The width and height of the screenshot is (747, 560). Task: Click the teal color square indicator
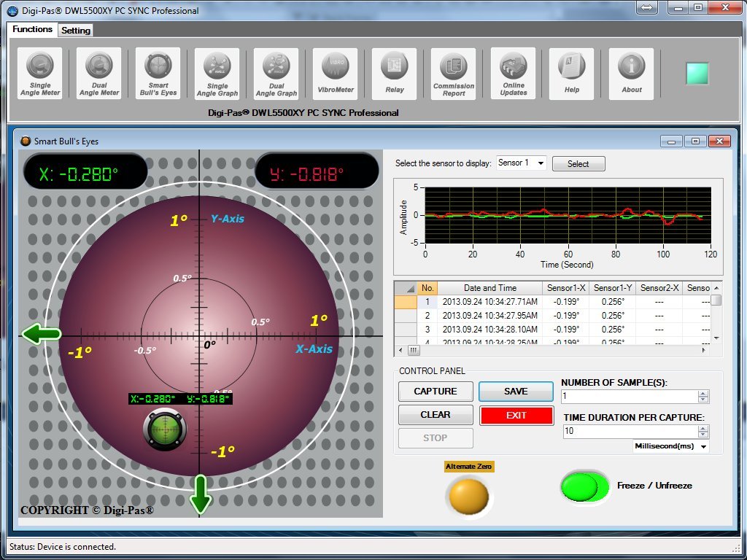click(x=697, y=73)
